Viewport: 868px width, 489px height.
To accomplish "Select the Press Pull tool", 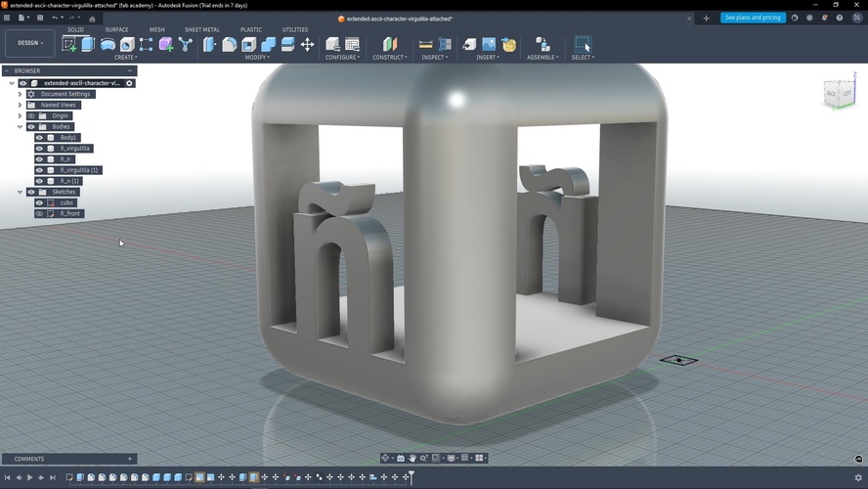I will [209, 44].
